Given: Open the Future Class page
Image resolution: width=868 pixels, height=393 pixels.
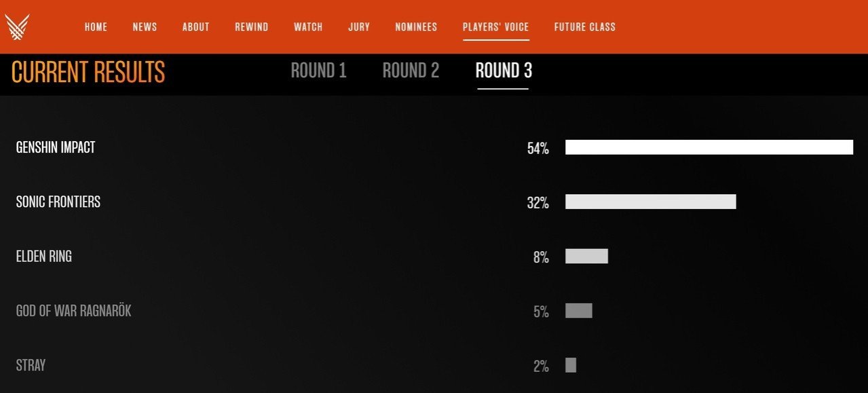Looking at the screenshot, I should pyautogui.click(x=585, y=27).
